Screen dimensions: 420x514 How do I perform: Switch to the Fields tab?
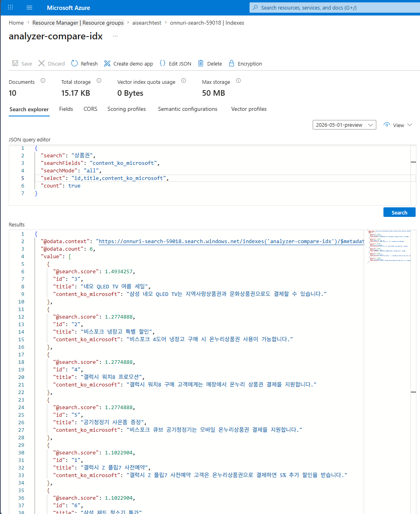pyautogui.click(x=66, y=109)
